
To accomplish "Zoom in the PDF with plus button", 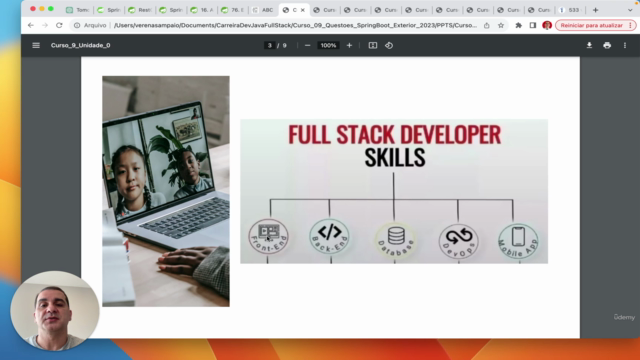I will point(349,45).
